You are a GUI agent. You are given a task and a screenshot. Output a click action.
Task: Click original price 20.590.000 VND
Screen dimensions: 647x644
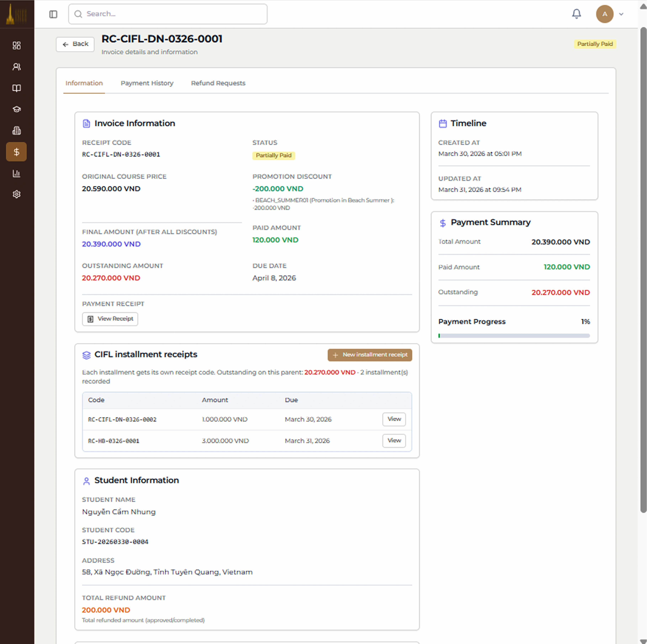111,189
